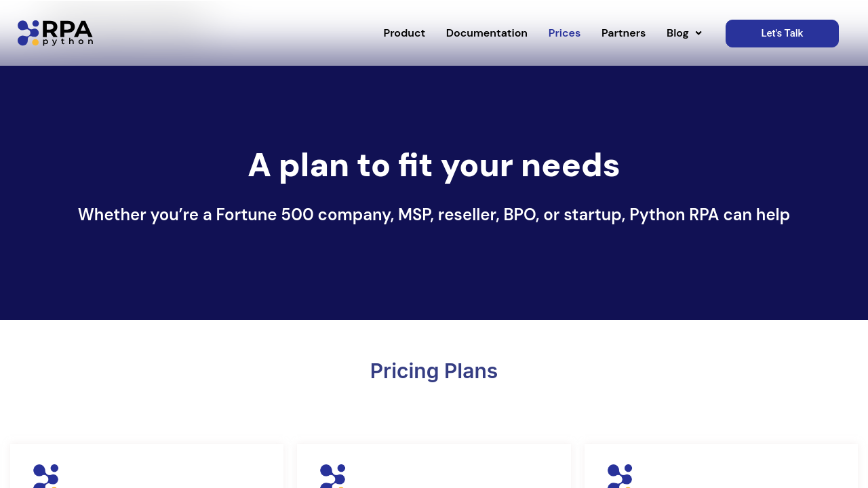Screen dimensions: 868x488
Task: Click the "A plan to fit your needs" headline
Action: tap(434, 165)
